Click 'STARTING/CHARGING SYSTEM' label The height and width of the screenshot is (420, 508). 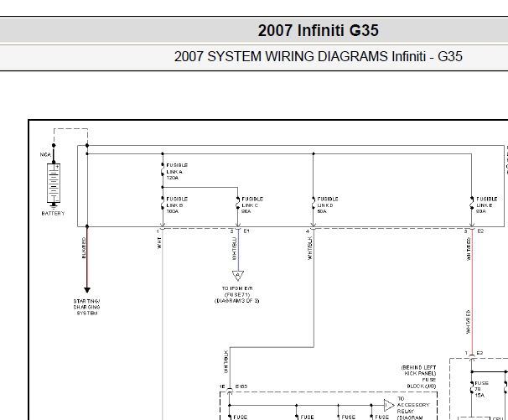pos(87,307)
